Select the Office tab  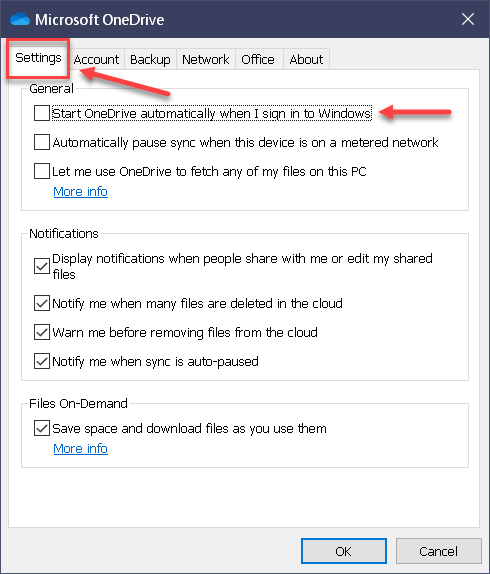coord(258,59)
